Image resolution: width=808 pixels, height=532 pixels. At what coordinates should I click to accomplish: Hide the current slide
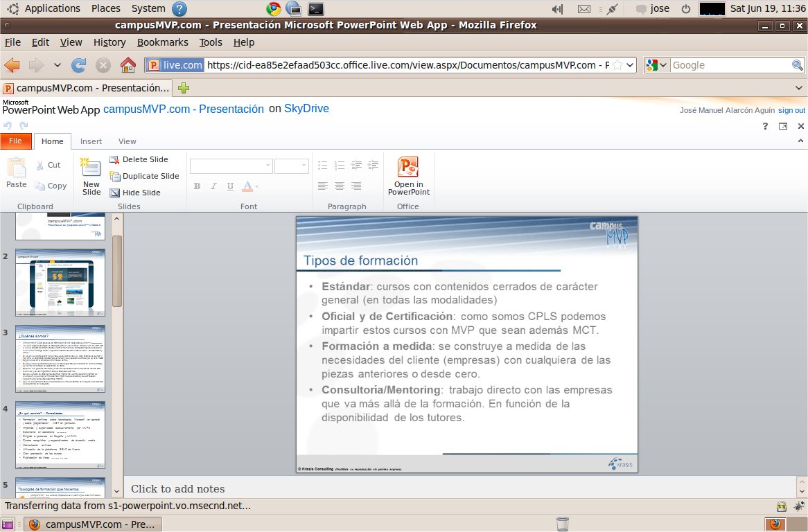(x=135, y=193)
